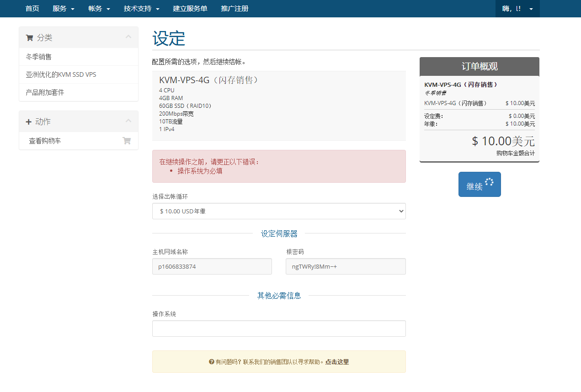Open the 技术支持 menu
Screen dimensions: 581x392
(141, 9)
